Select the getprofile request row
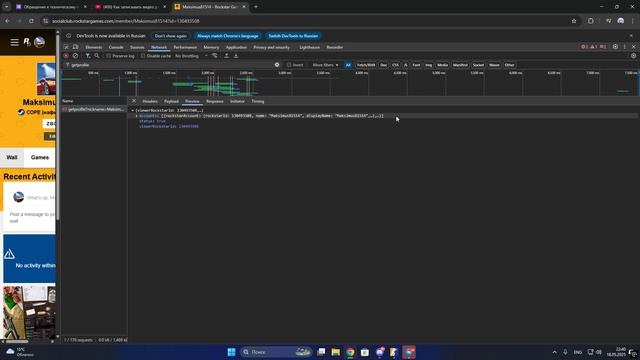Image resolution: width=640 pixels, height=360 pixels. 94,109
